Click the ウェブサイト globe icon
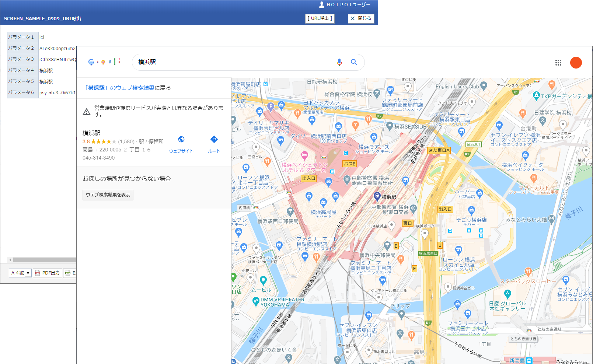Screen dimensions: 593x364 pos(181,139)
